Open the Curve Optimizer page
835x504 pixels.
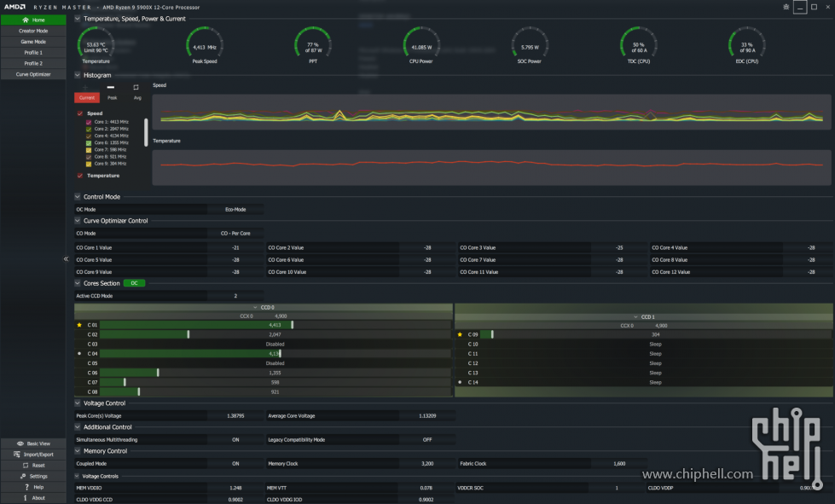click(x=33, y=74)
